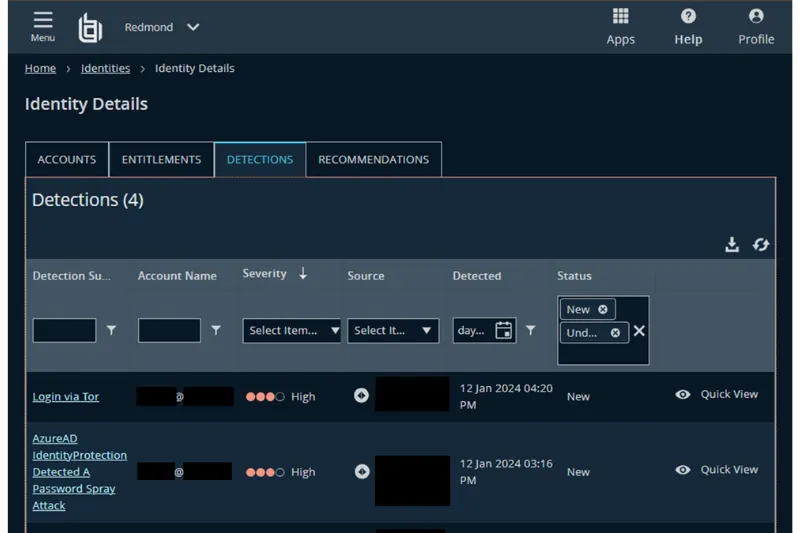Click the Status column header

coord(574,276)
